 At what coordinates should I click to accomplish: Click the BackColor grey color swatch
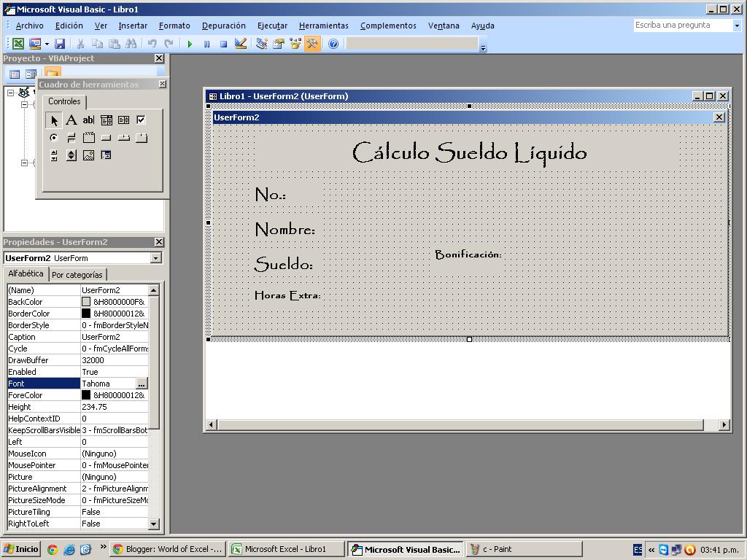[86, 302]
